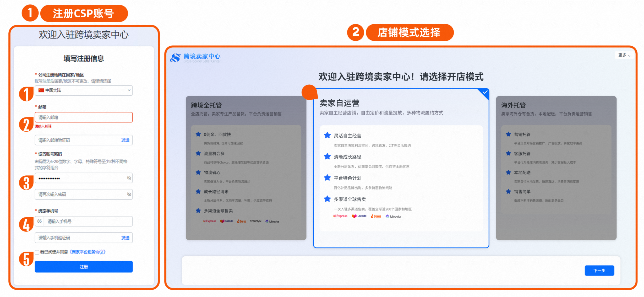Click 发送 in the phone verification code field

(125, 238)
